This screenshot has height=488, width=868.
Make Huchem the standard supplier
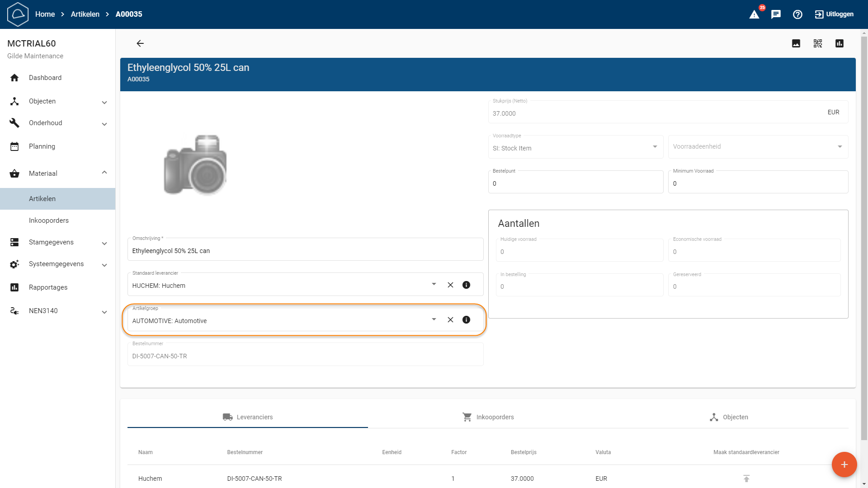point(746,479)
